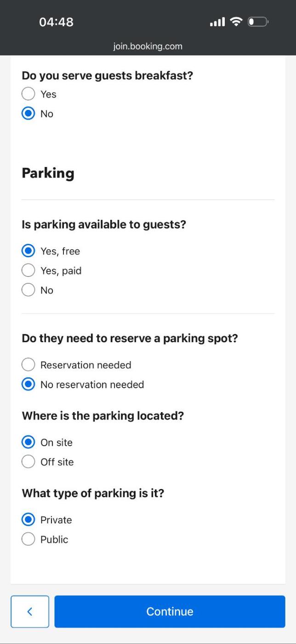This screenshot has width=296, height=644.
Task: Select the 'Yes, free' parking option
Action: point(28,251)
